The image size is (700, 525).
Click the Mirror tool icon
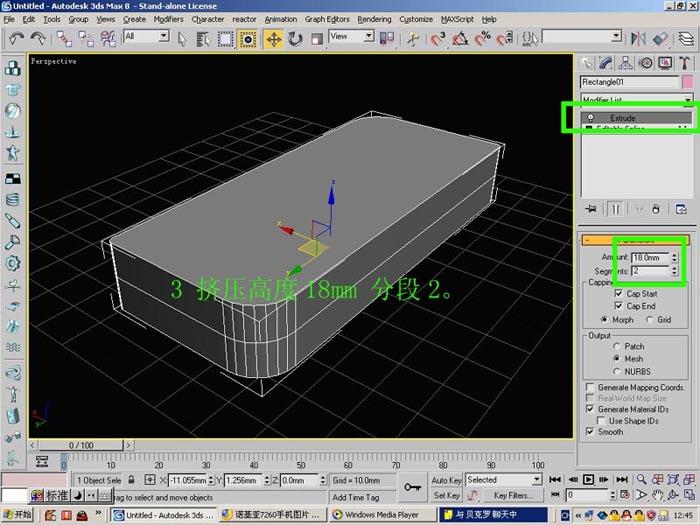click(x=638, y=39)
